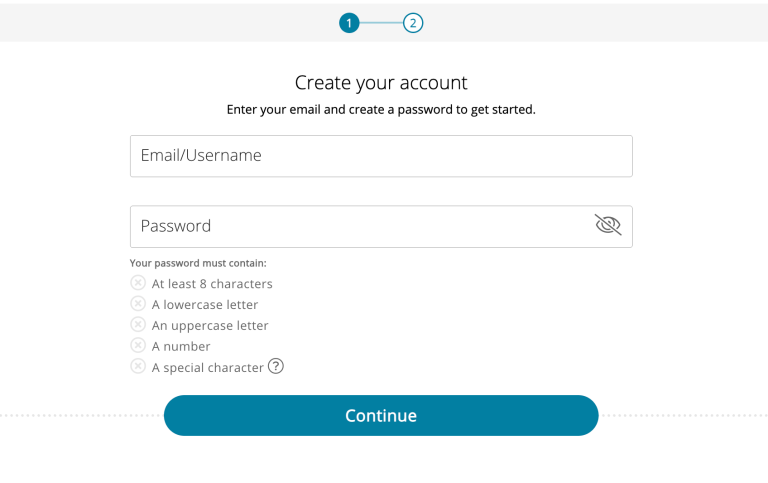This screenshot has height=483, width=768.
Task: Click the step 1 progress indicator
Action: (x=349, y=23)
